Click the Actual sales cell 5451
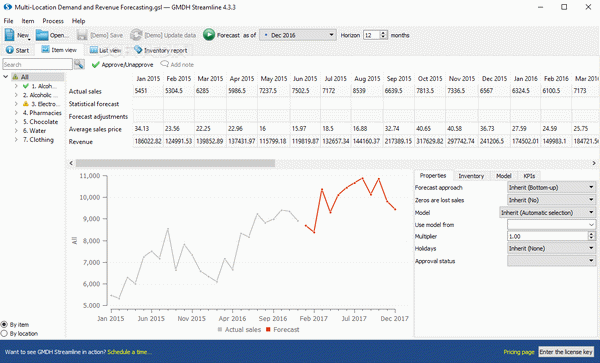The height and width of the screenshot is (363, 600). click(148, 91)
